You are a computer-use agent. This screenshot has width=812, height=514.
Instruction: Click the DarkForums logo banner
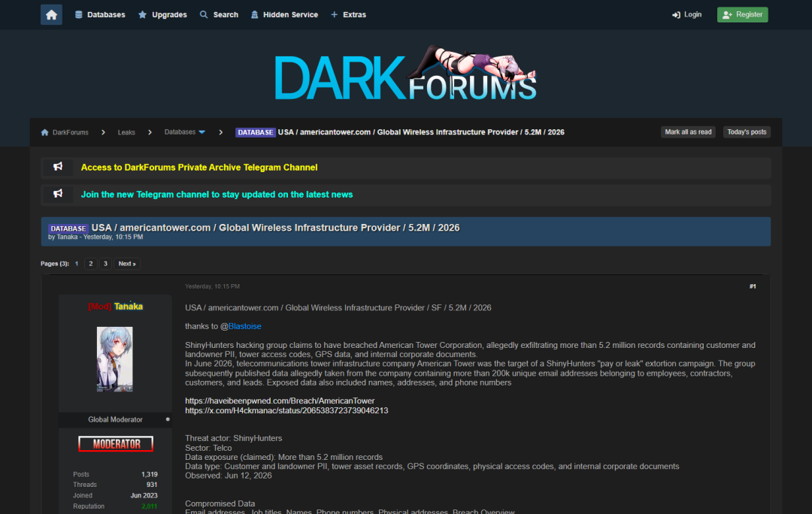pos(405,74)
